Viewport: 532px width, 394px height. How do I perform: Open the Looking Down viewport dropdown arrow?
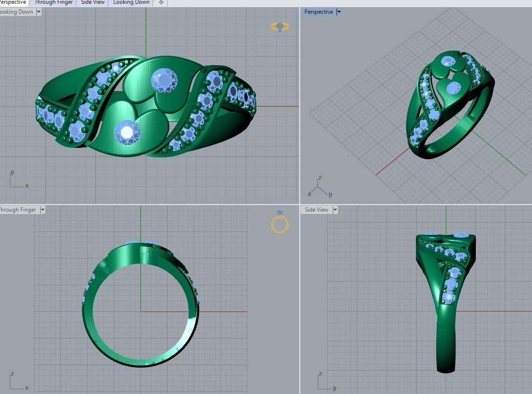[38, 12]
